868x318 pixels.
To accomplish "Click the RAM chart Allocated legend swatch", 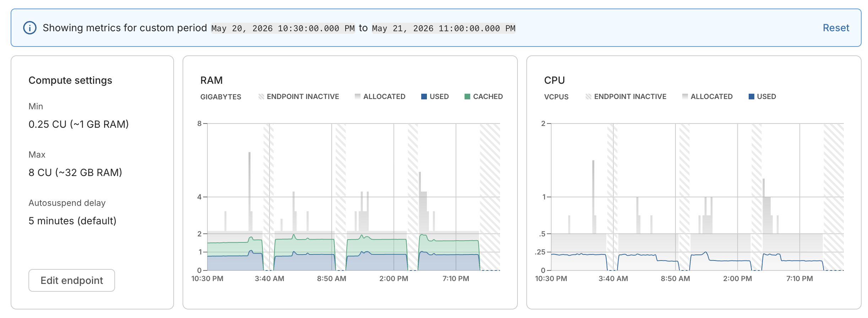I will click(358, 97).
